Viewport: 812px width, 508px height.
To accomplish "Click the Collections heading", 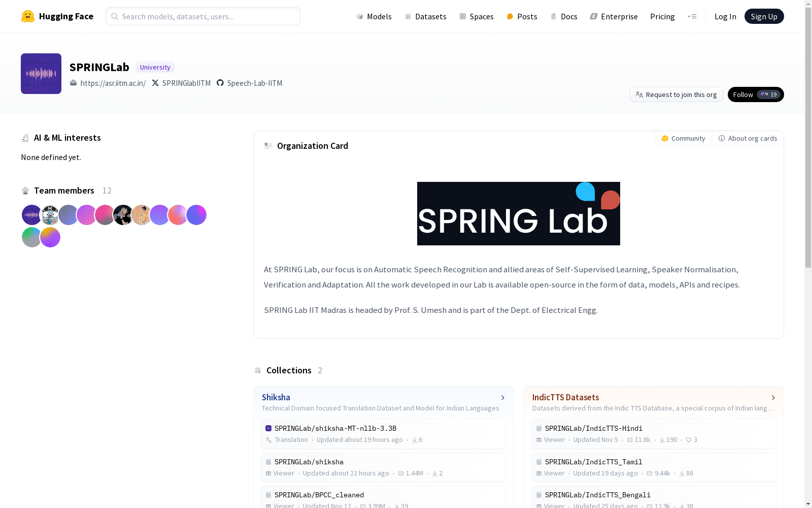I will click(x=289, y=370).
